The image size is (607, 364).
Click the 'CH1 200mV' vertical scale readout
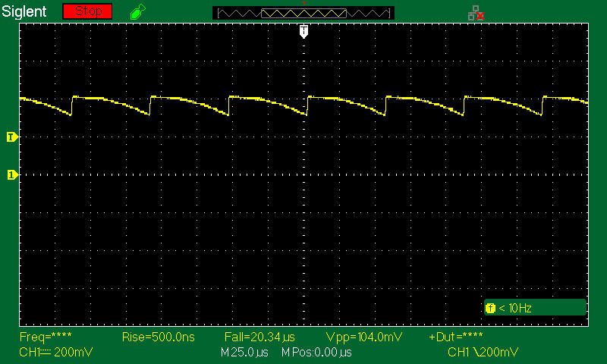point(55,353)
